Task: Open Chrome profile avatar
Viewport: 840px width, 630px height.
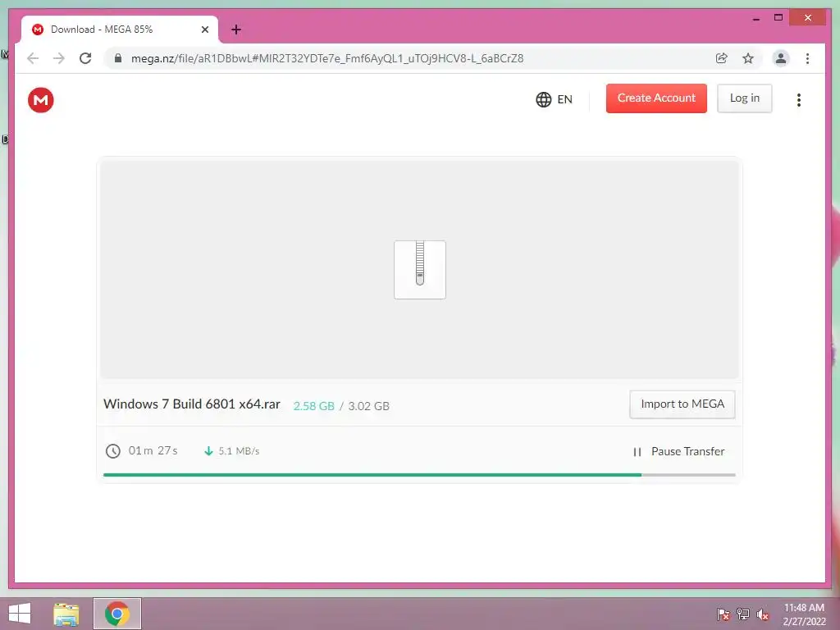Action: click(781, 58)
